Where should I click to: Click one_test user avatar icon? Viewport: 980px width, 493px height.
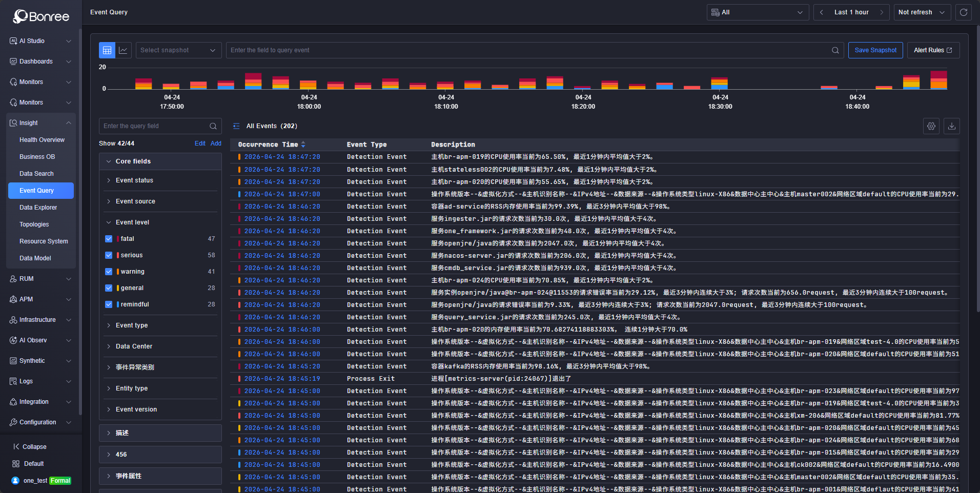(x=15, y=481)
